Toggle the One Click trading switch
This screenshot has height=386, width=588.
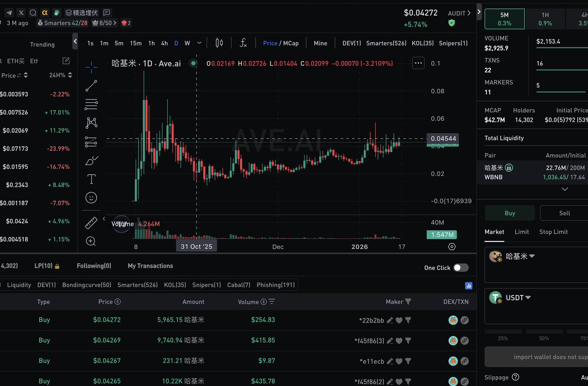[460, 267]
